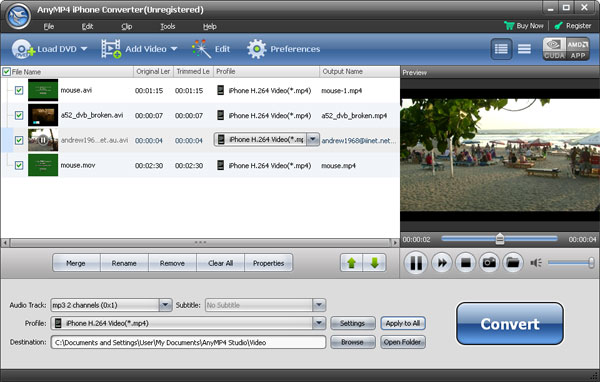Click the Properties button
This screenshot has height=382, width=600.
click(269, 263)
